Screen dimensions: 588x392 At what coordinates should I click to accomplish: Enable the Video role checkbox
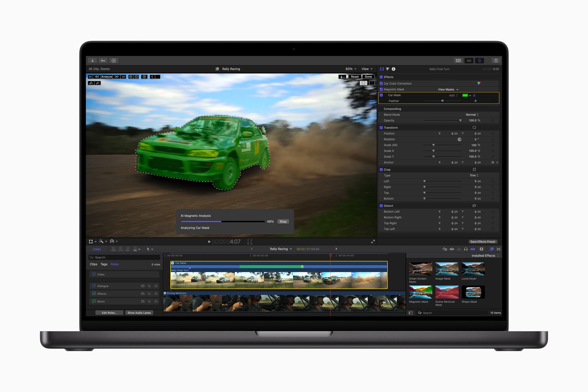(94, 273)
